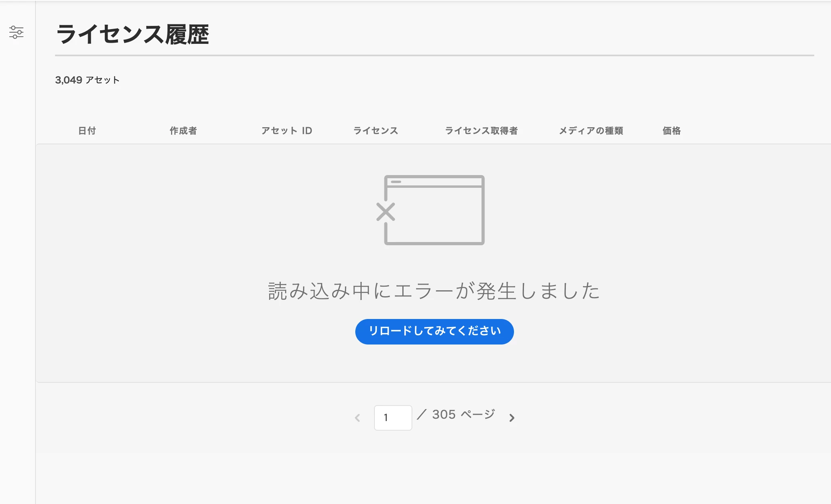Open the filter settings sidebar icon
Image resolution: width=831 pixels, height=504 pixels.
coord(16,32)
